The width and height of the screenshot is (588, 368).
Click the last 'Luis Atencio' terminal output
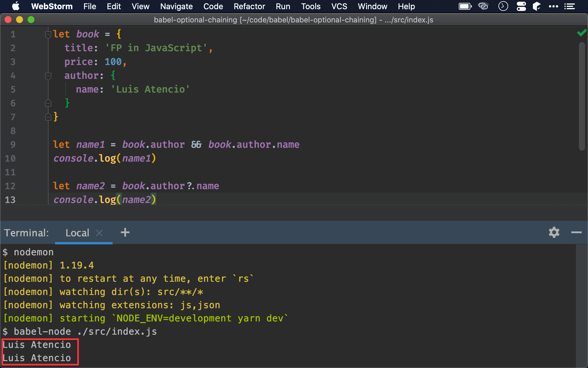(x=37, y=358)
